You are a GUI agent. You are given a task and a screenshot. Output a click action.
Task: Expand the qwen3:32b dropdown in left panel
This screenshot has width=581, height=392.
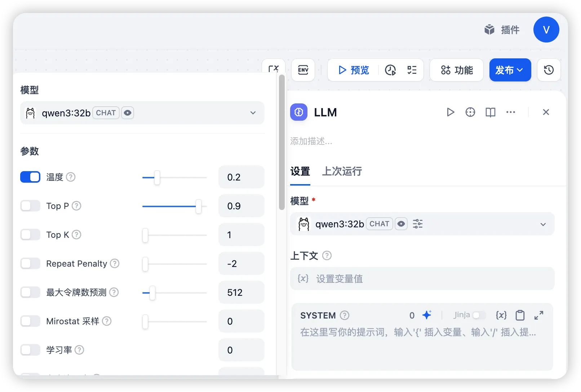(253, 113)
